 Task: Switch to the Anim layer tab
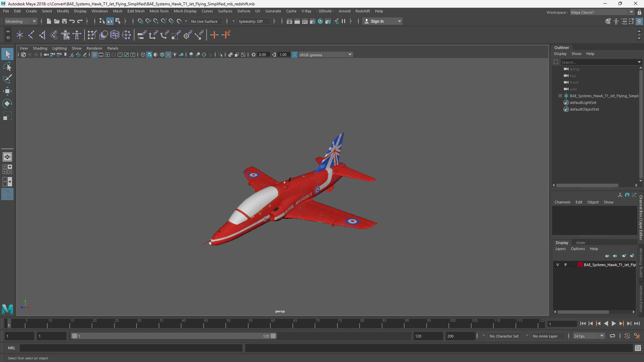580,243
